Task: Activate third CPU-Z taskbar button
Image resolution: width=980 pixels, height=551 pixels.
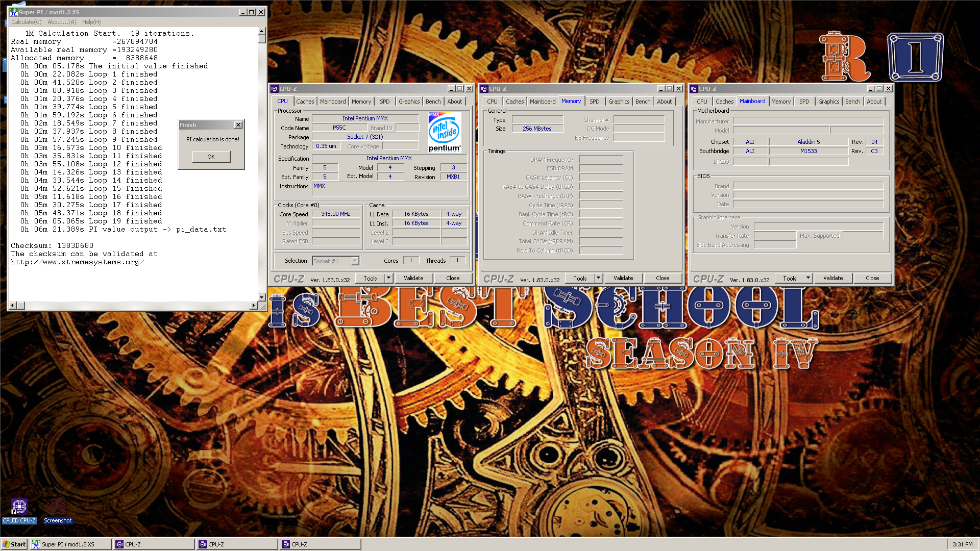Action: coord(321,544)
